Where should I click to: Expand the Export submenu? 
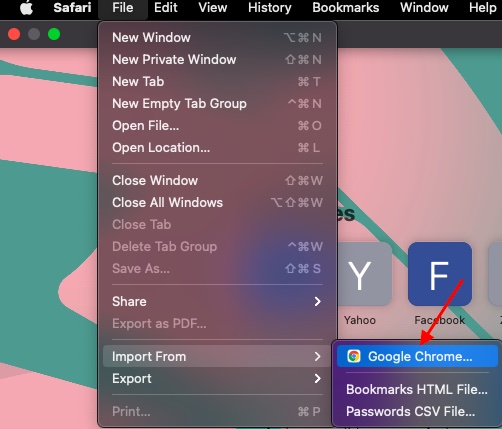(x=217, y=379)
